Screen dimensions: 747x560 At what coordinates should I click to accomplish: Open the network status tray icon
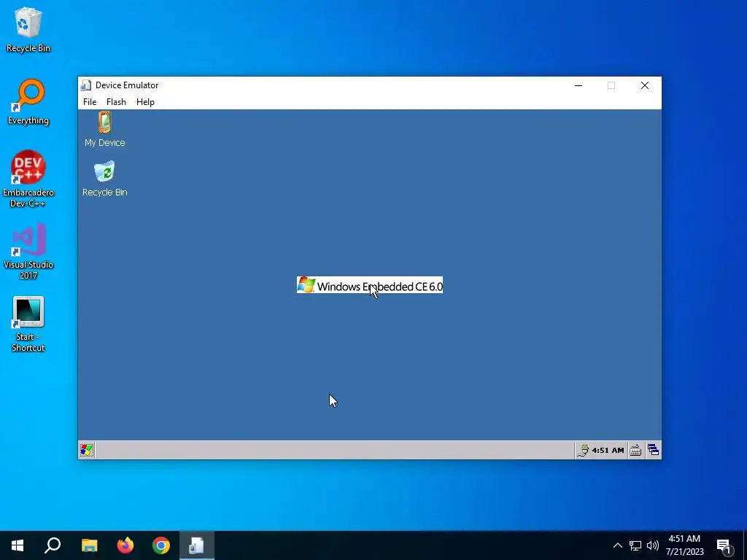tap(635, 545)
